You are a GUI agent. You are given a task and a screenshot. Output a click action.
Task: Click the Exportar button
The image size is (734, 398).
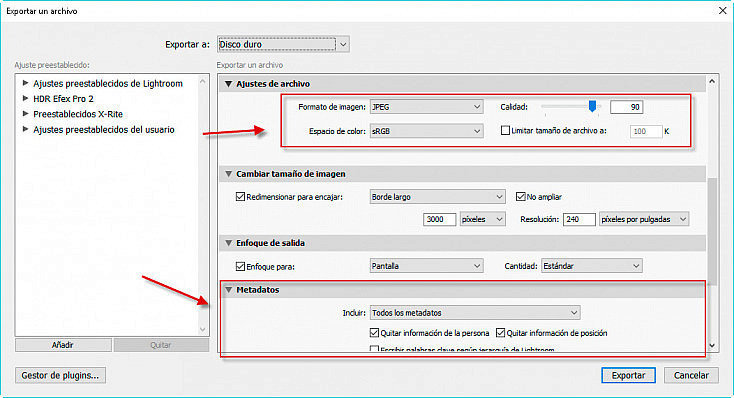tap(628, 376)
